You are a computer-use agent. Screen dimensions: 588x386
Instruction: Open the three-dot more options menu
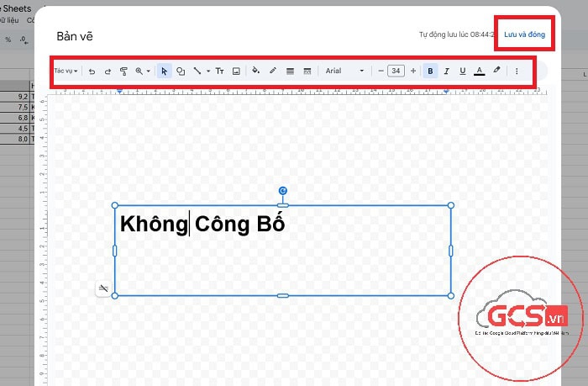(517, 71)
